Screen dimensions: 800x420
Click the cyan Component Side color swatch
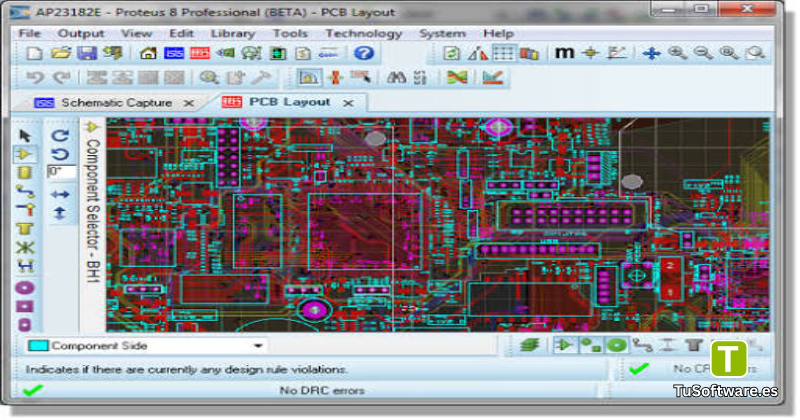(38, 346)
